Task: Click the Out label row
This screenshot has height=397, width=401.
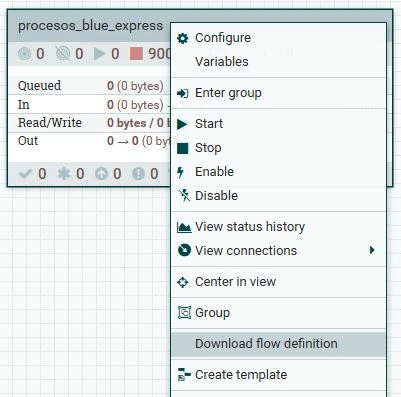Action: pos(28,141)
